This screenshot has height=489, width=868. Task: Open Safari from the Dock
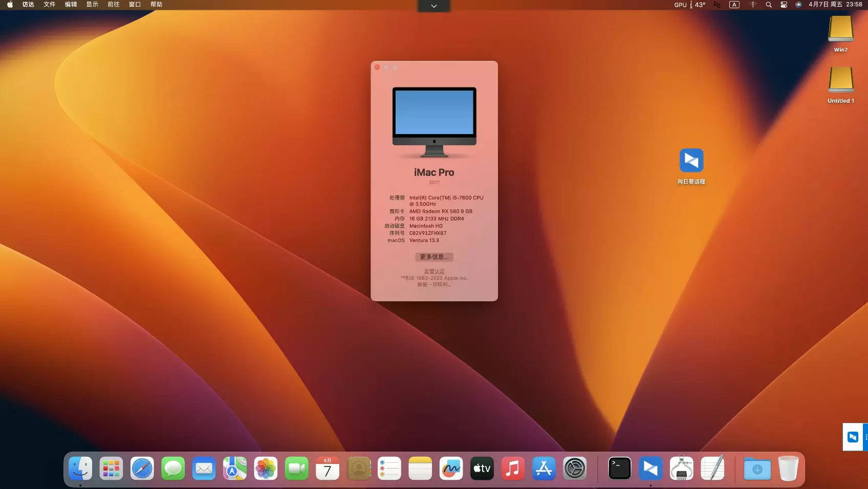point(142,468)
